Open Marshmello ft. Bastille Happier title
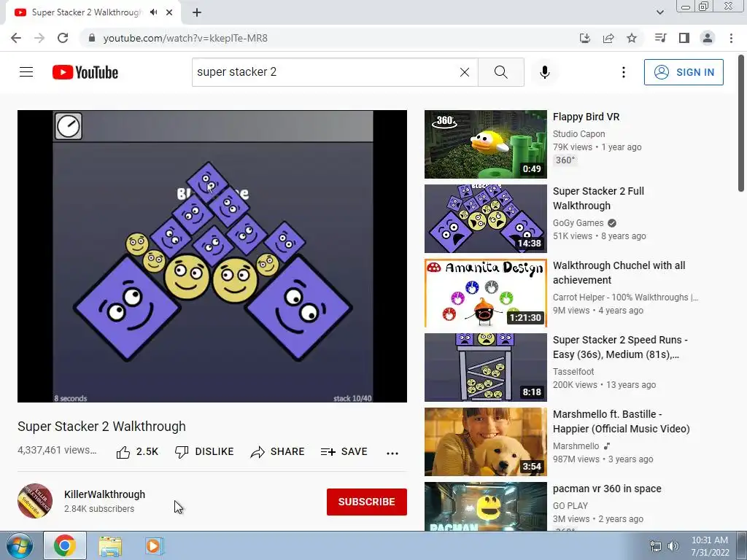The image size is (747, 560). [622, 421]
